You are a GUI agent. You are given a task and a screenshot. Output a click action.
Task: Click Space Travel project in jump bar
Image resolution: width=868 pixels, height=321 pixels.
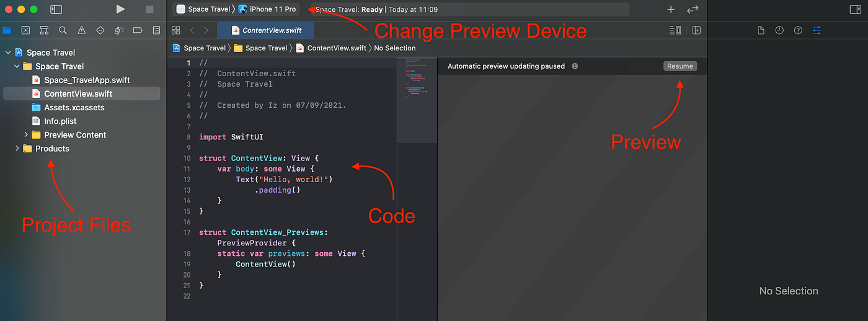pyautogui.click(x=199, y=48)
